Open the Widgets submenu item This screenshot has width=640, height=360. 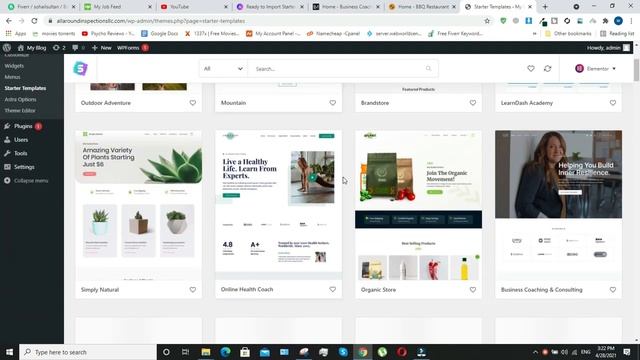click(14, 66)
